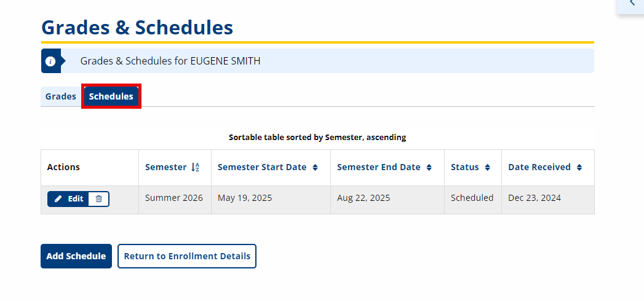Click sort arrows next to Semester End Date
Viewport: 644px width, 301px height.
(429, 167)
